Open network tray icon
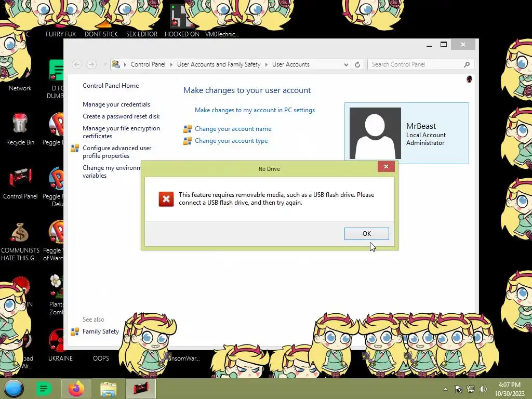 (471, 389)
